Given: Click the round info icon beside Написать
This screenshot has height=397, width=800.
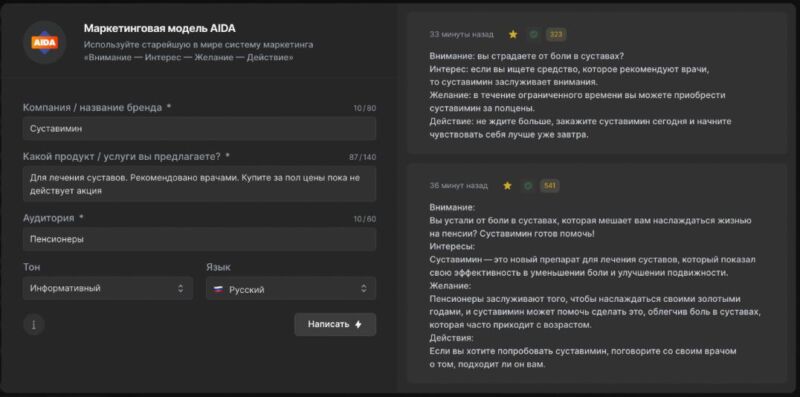Looking at the screenshot, I should pos(34,325).
